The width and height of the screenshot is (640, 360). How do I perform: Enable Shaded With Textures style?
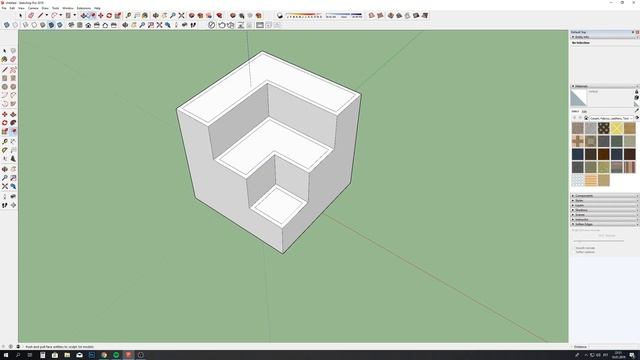pos(51,25)
